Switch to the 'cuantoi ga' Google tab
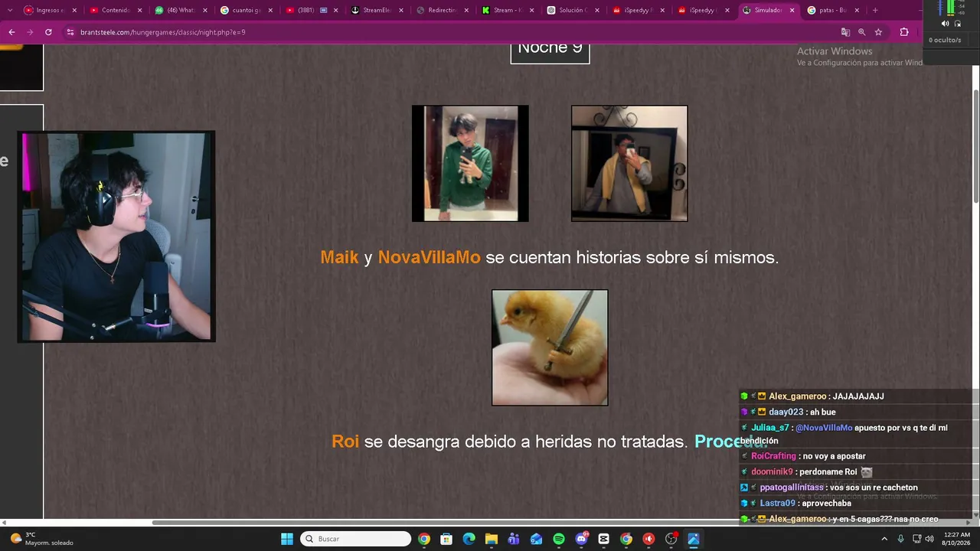This screenshot has height=551, width=980. tap(246, 10)
